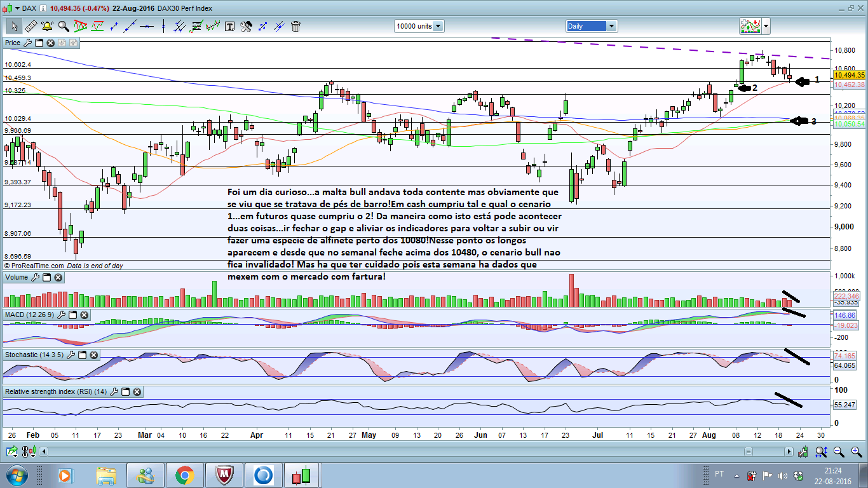Open Volume panel wrench settings
This screenshot has width=868, height=488.
click(x=36, y=277)
